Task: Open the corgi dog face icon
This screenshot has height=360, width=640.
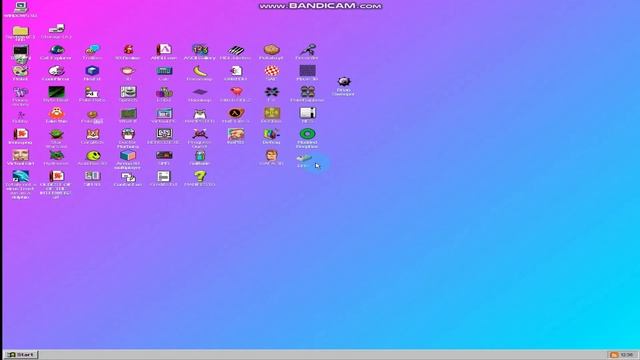Action: [x=92, y=134]
